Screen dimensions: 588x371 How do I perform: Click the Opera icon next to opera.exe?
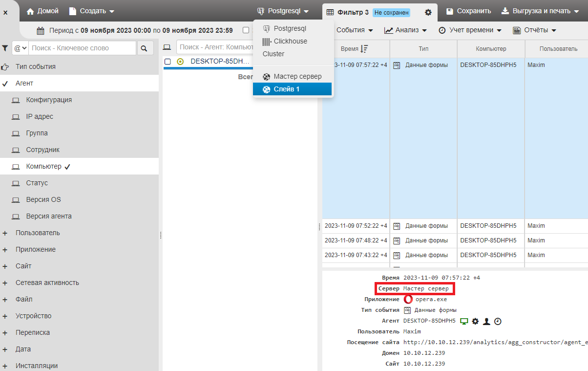click(x=408, y=299)
